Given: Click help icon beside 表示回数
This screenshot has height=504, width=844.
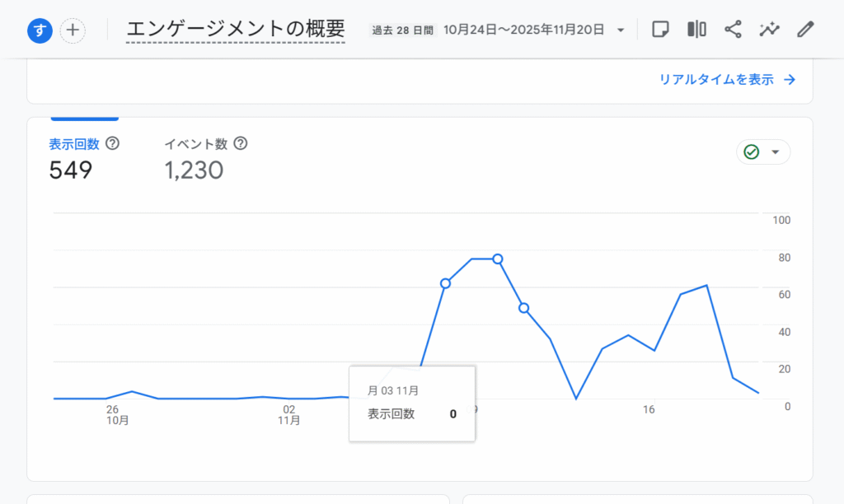Looking at the screenshot, I should pyautogui.click(x=113, y=143).
